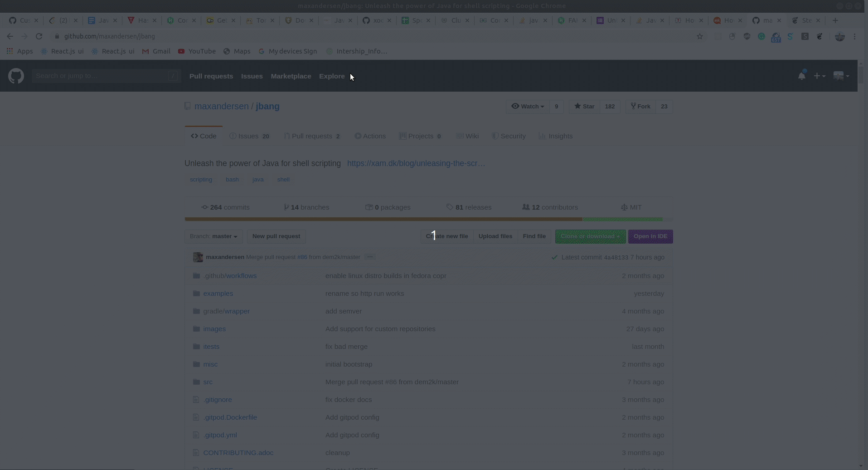Viewport: 868px width, 470px height.
Task: Open the user profile avatar dropdown
Action: pos(841,76)
